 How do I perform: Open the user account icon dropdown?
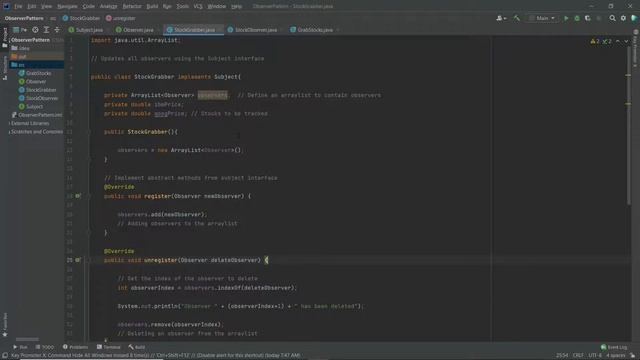point(501,18)
